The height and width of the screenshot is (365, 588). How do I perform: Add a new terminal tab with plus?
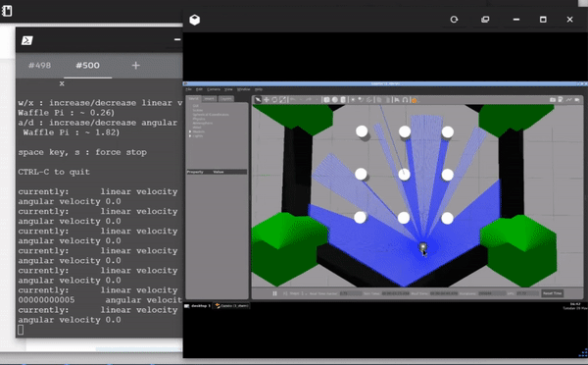[136, 66]
